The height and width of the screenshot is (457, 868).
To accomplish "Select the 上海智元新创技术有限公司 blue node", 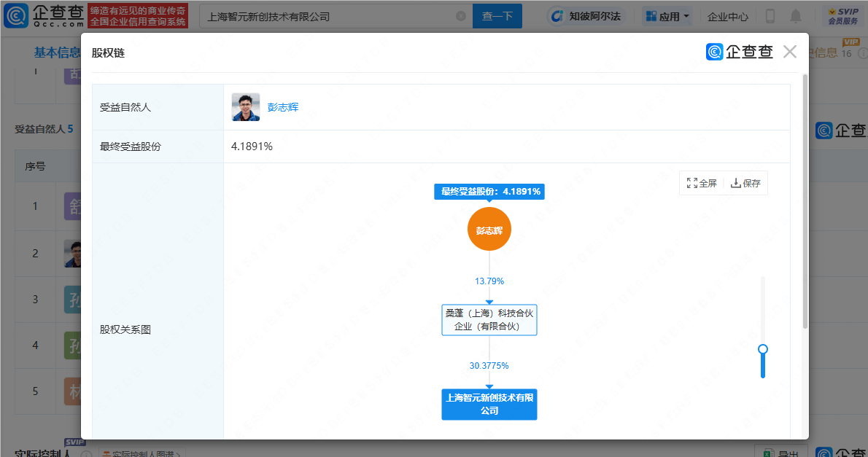I will [489, 405].
